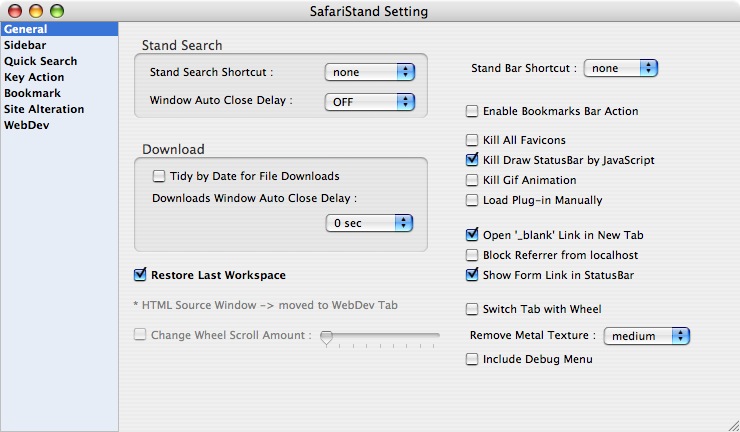Click the SafariStand Setting window title
740x432 pixels.
pos(369,11)
